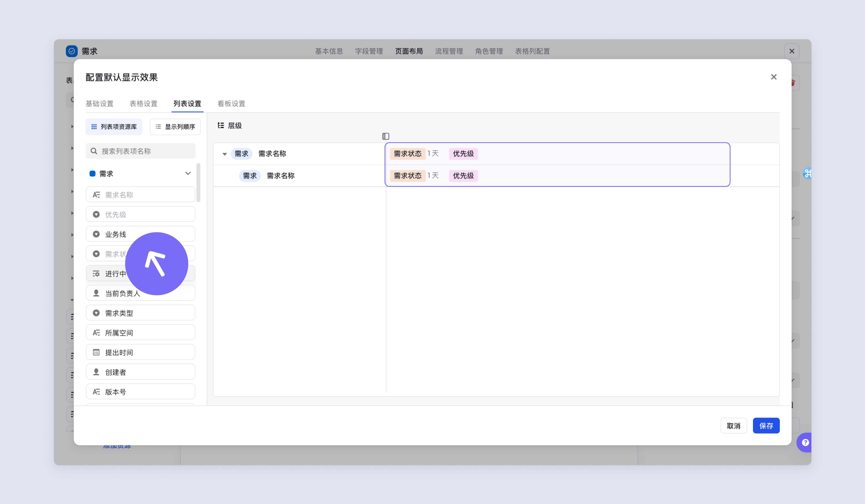The image size is (865, 504).
Task: Go to the 看板设置 tab
Action: 231,104
